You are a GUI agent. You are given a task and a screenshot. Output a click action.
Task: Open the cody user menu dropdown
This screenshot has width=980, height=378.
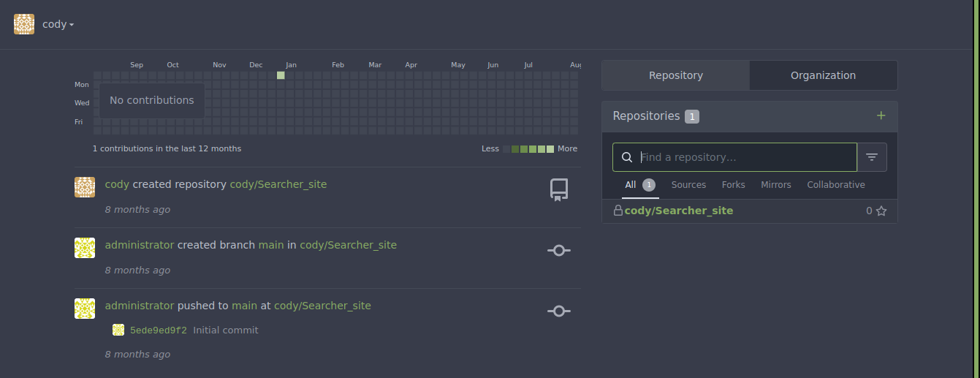pos(58,24)
